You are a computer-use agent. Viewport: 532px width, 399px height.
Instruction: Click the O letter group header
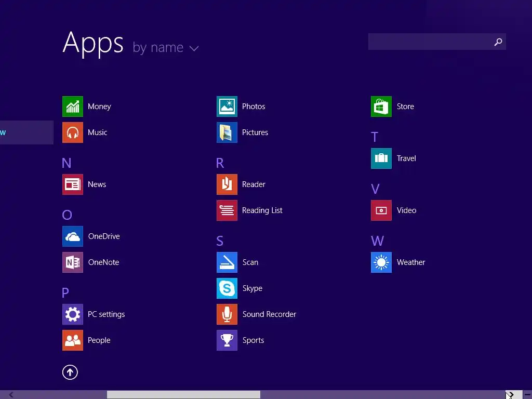click(x=67, y=215)
